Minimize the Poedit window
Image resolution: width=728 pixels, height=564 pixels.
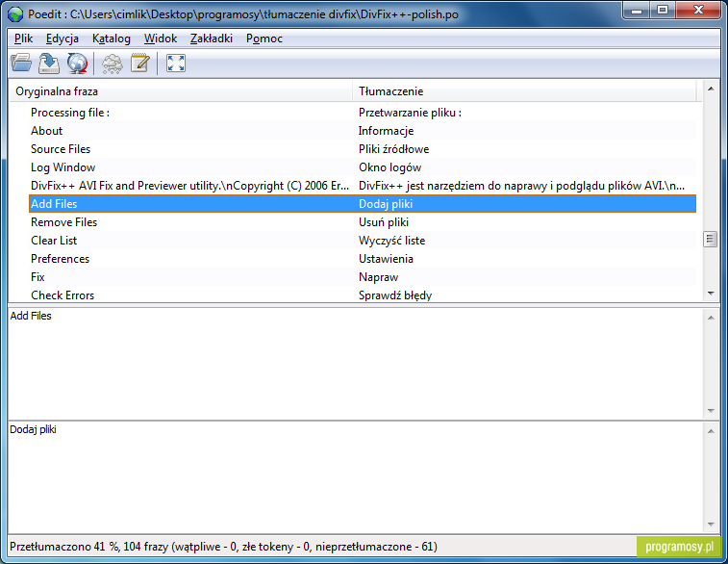tap(637, 11)
